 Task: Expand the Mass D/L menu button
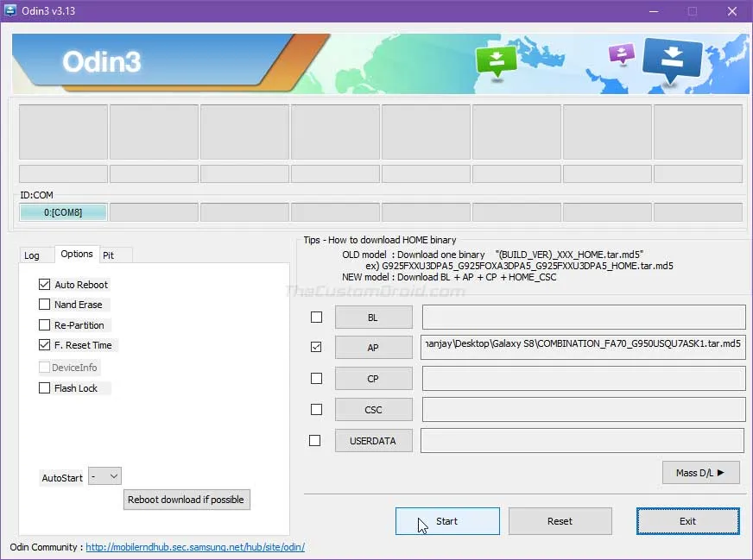tap(700, 472)
